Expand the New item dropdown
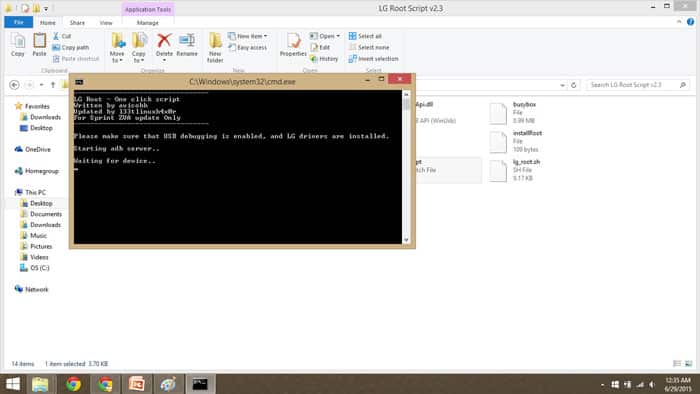 pyautogui.click(x=248, y=36)
